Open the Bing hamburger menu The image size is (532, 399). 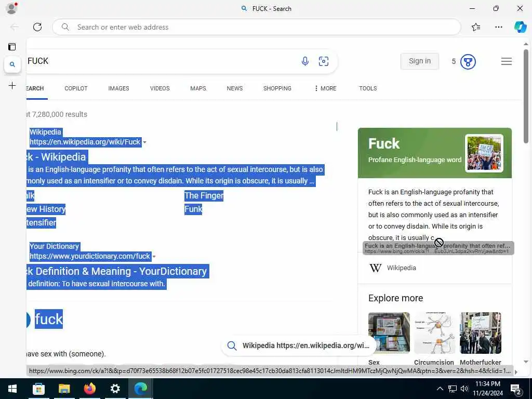tap(507, 61)
